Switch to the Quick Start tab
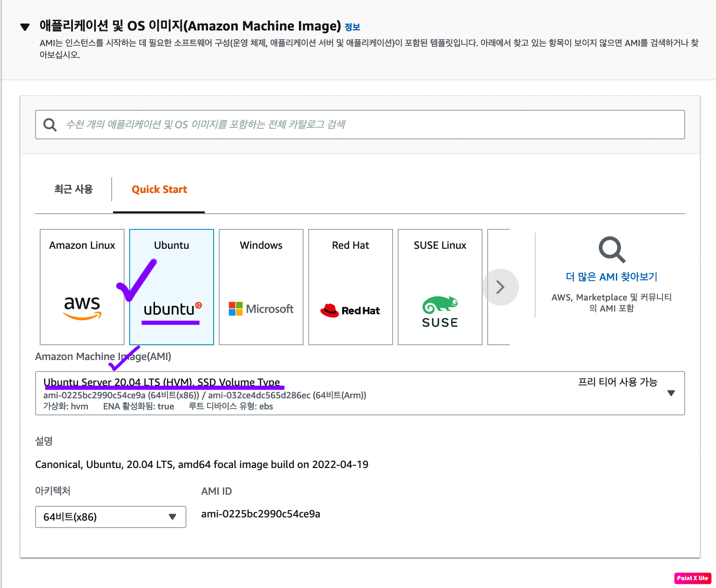 point(159,189)
